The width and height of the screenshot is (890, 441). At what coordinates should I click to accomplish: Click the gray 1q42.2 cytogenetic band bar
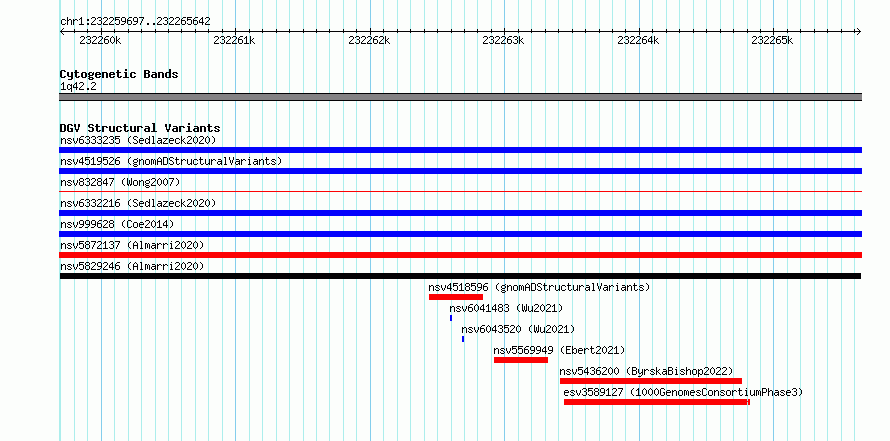click(x=460, y=97)
